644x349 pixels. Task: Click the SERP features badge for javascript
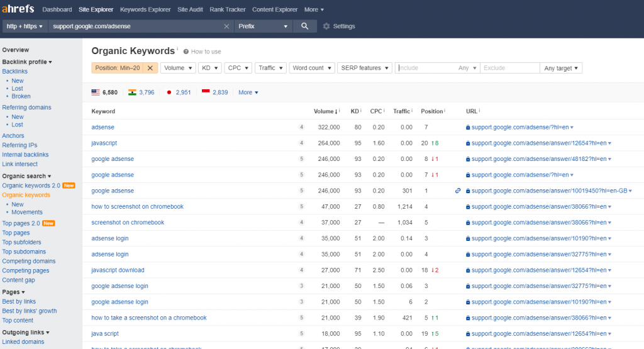coord(301,143)
